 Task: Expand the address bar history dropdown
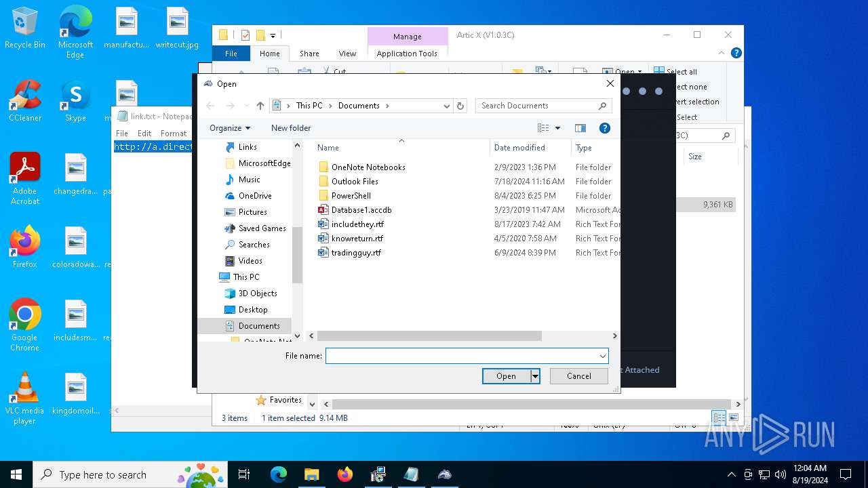click(446, 106)
